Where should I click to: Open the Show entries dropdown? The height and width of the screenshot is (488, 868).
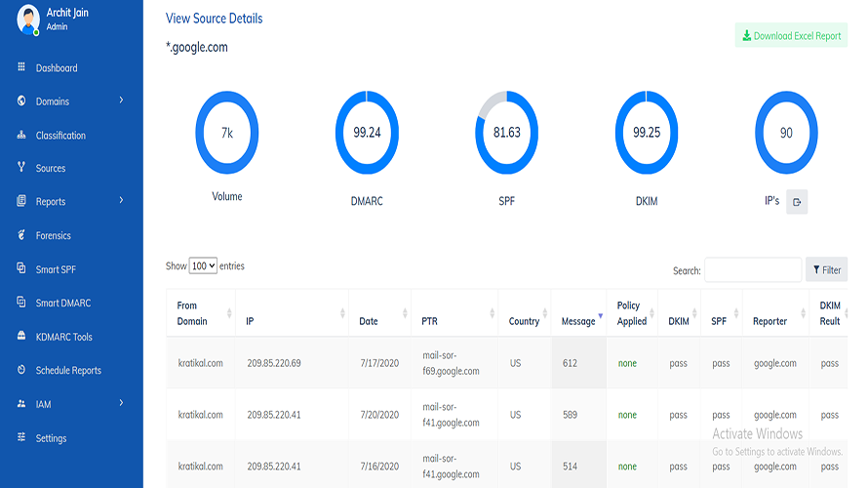click(203, 265)
